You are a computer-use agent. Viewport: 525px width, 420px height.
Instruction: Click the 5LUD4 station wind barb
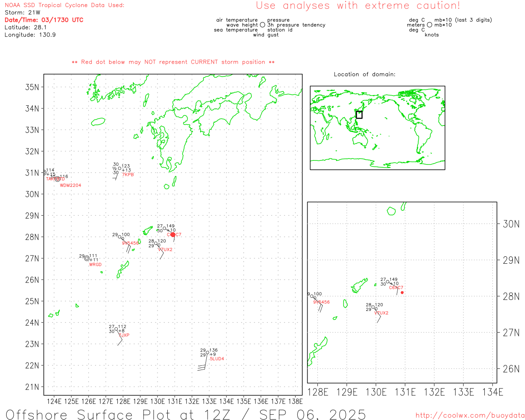click(x=202, y=362)
